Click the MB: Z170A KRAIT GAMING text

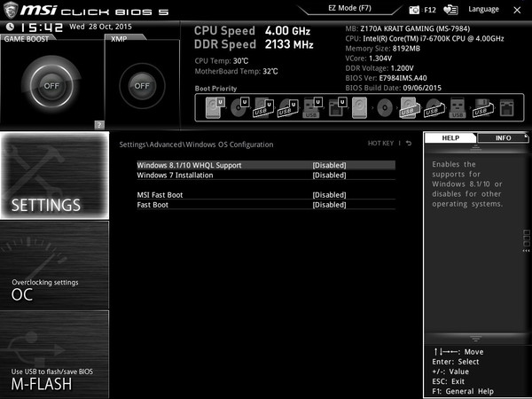[408, 28]
